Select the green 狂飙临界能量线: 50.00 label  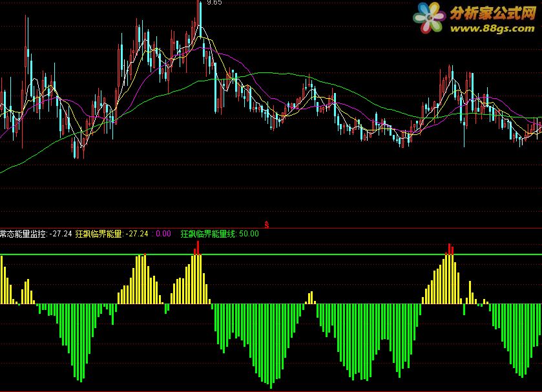[220, 234]
